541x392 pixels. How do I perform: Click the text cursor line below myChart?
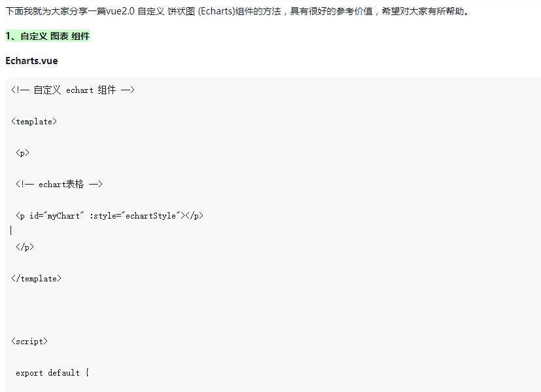pyautogui.click(x=11, y=230)
